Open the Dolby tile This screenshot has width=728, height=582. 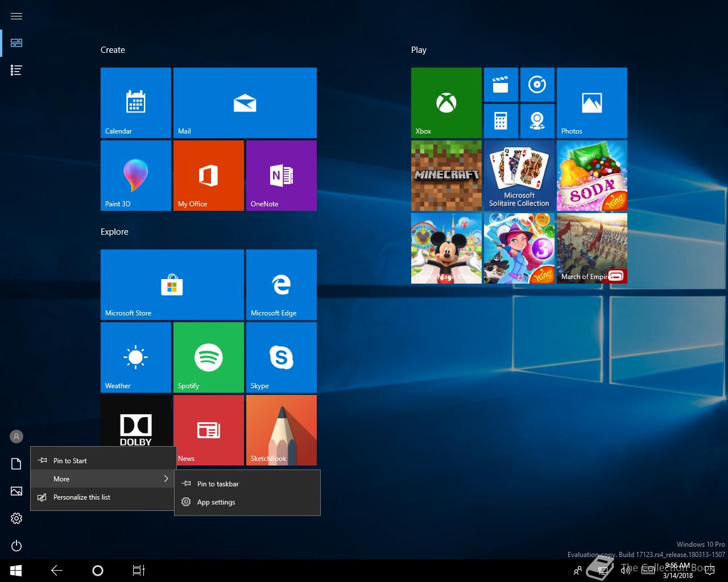point(136,421)
